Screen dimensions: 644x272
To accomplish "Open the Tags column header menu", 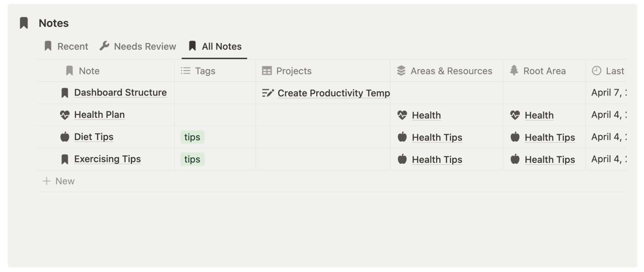I will 205,71.
